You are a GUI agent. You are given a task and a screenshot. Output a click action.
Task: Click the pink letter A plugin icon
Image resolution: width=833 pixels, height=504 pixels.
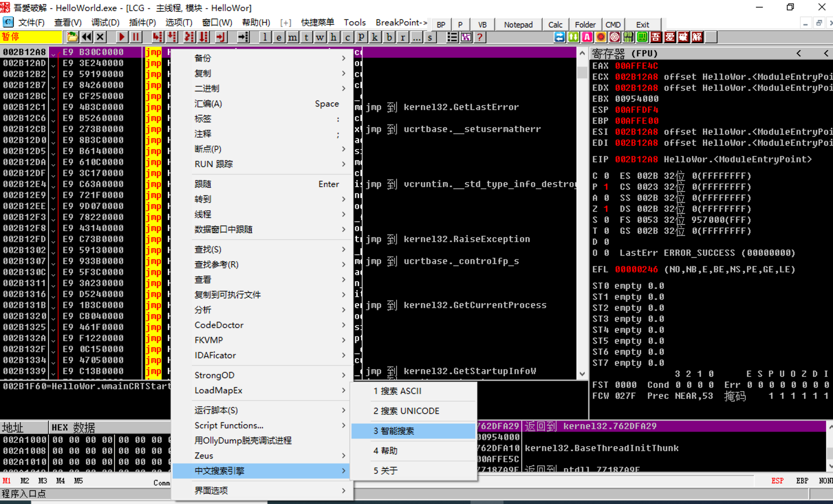pos(587,37)
